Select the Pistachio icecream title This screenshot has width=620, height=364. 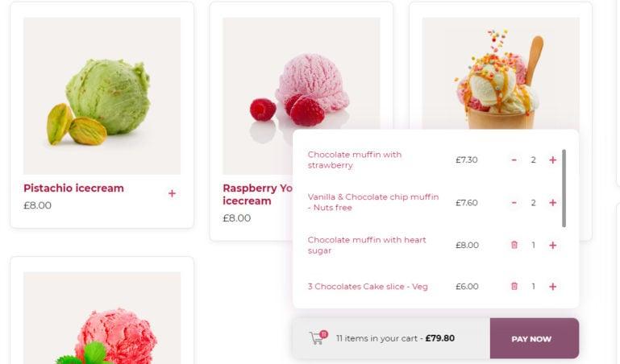tap(73, 188)
